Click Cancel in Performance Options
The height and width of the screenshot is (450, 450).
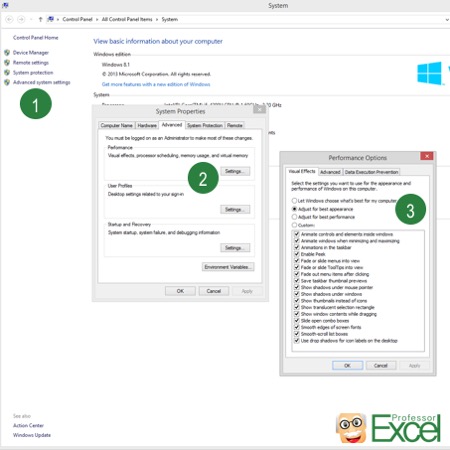[381, 366]
